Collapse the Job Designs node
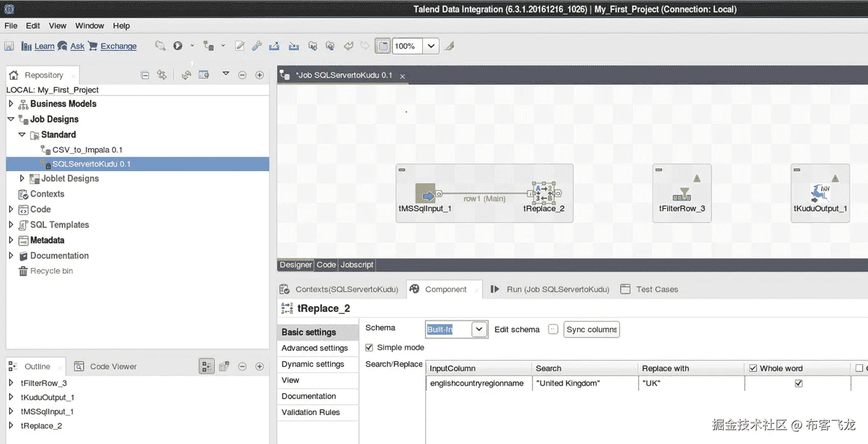This screenshot has height=444, width=868. tap(11, 119)
